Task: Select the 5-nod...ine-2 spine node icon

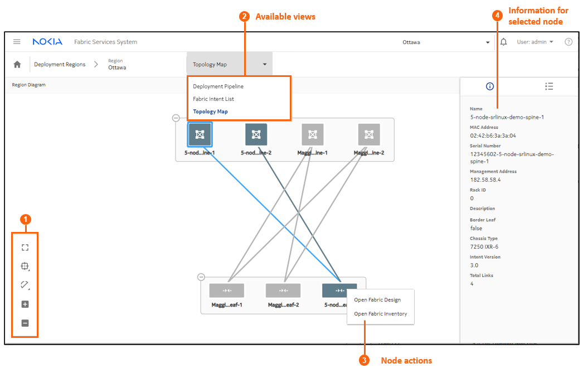Action: coord(256,134)
